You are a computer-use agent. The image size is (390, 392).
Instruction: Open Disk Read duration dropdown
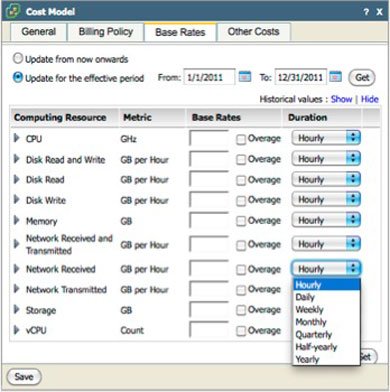[326, 179]
